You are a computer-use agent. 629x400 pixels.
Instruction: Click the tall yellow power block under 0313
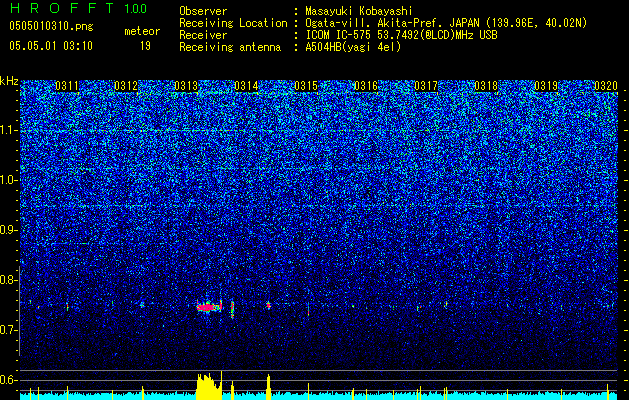click(x=209, y=386)
